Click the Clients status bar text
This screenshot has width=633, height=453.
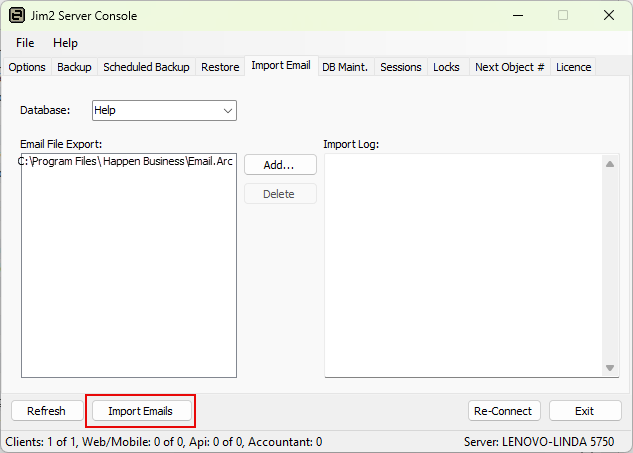[163, 442]
